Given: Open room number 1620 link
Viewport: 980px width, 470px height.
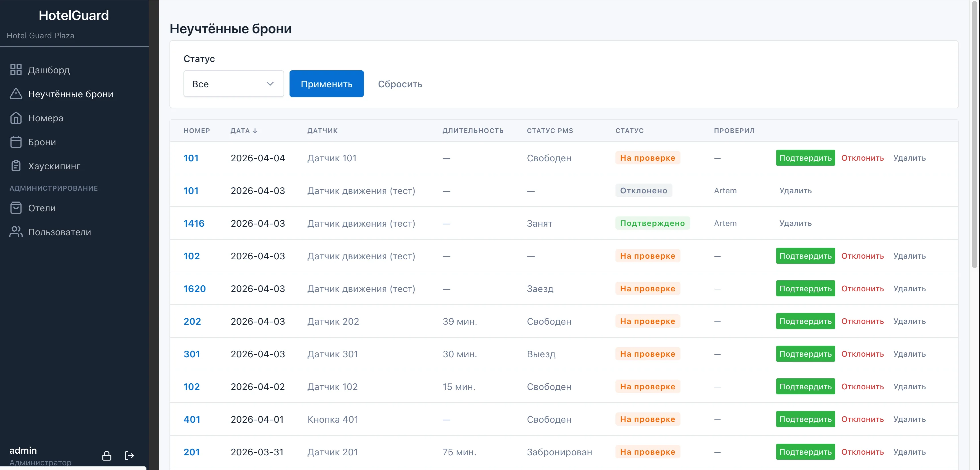Looking at the screenshot, I should (x=194, y=289).
